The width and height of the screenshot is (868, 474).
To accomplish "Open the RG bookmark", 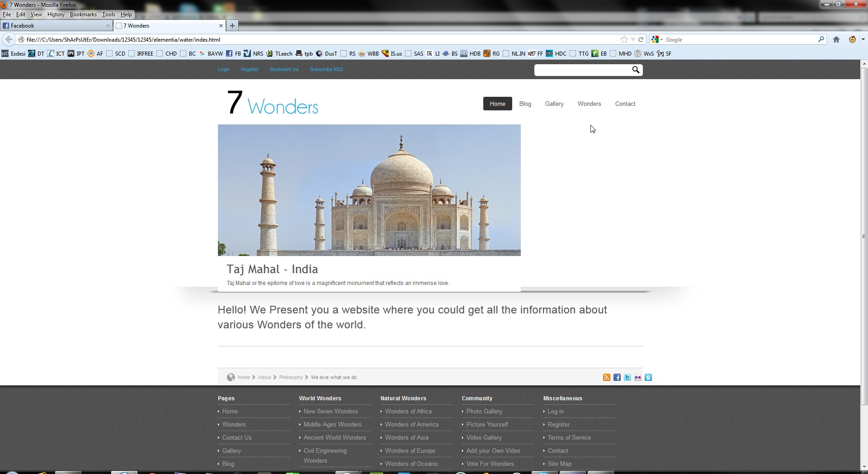I will (491, 53).
